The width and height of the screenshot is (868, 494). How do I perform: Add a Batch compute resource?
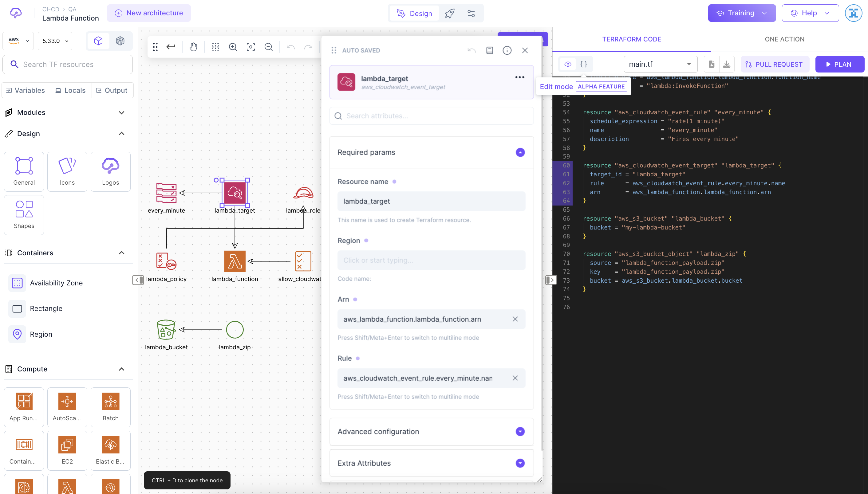[110, 407]
